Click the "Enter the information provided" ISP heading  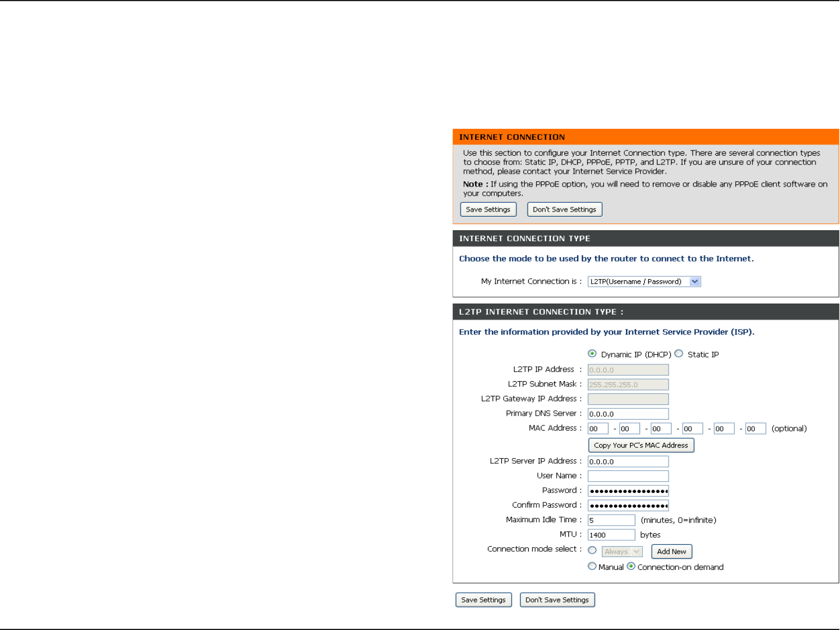[x=607, y=332]
